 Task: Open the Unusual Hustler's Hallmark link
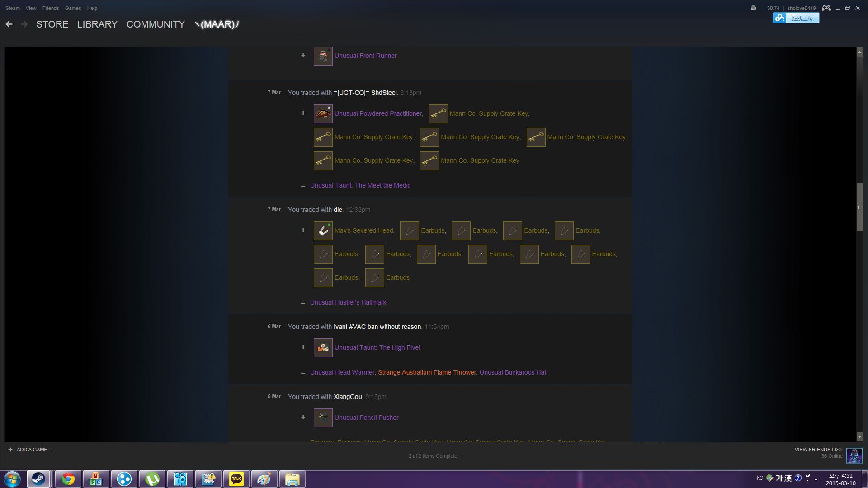pyautogui.click(x=348, y=302)
